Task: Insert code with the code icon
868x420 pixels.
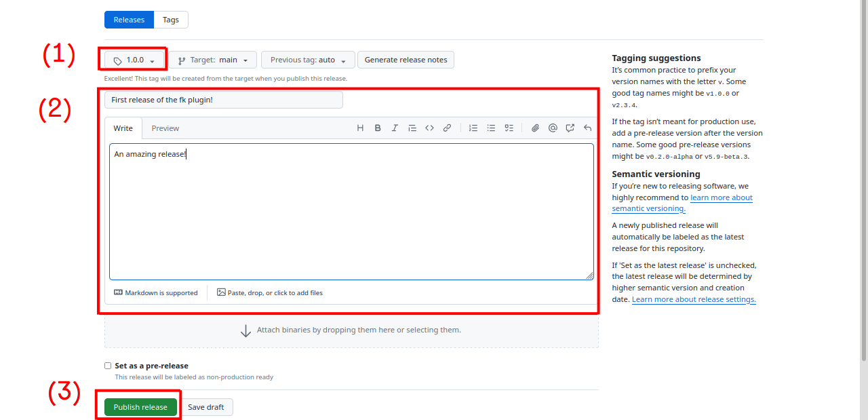Action: (x=429, y=128)
